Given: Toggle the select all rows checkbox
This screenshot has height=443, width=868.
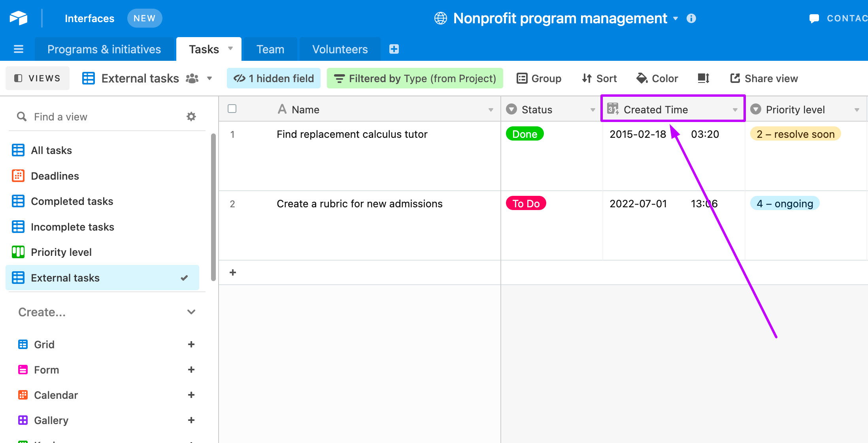Looking at the screenshot, I should (232, 109).
